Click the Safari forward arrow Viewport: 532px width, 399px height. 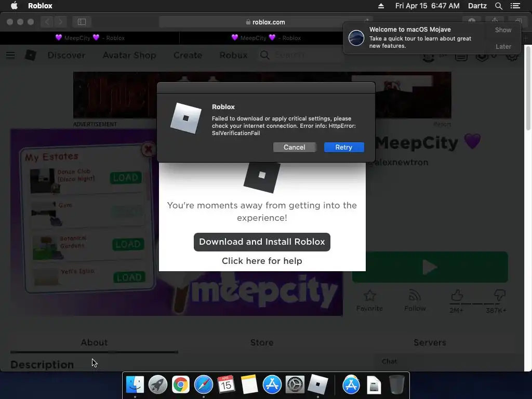tap(60, 22)
